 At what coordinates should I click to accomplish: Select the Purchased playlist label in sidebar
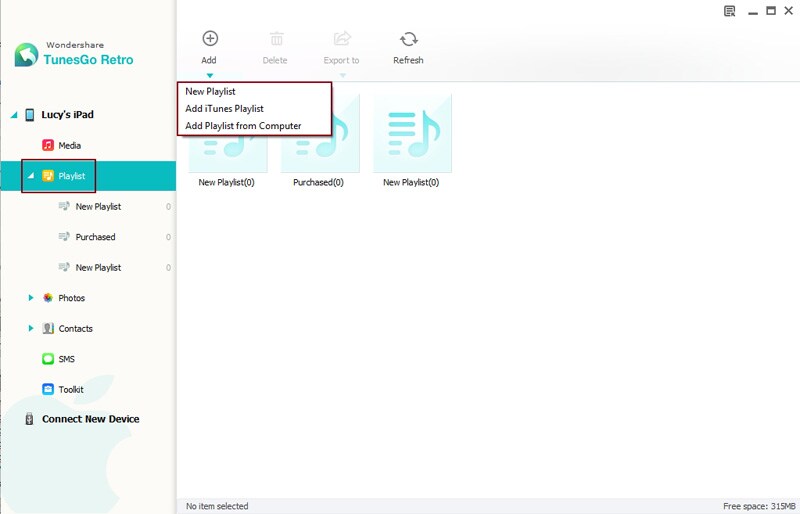click(x=95, y=237)
